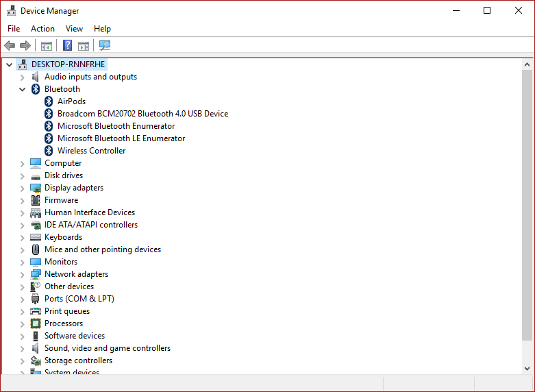
Task: Click the Storage controllers icon
Action: click(36, 360)
